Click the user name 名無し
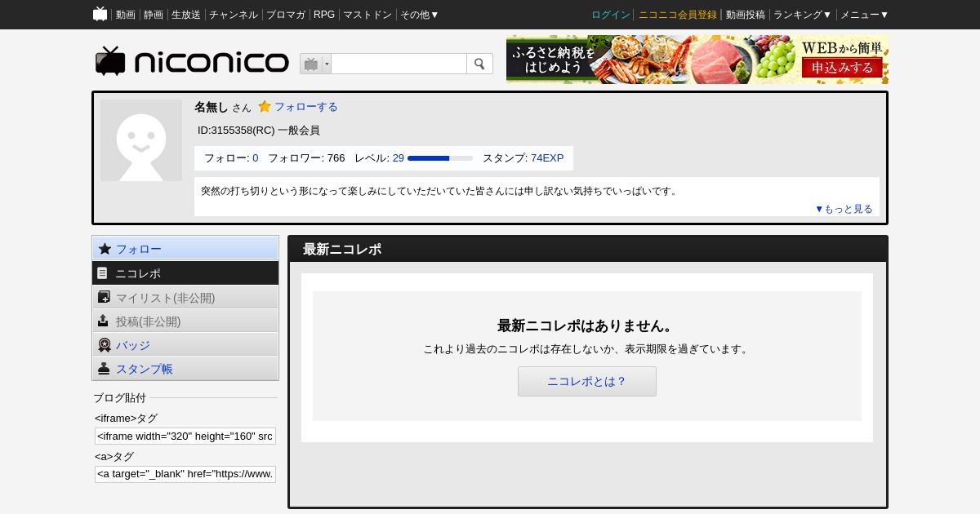 point(211,107)
